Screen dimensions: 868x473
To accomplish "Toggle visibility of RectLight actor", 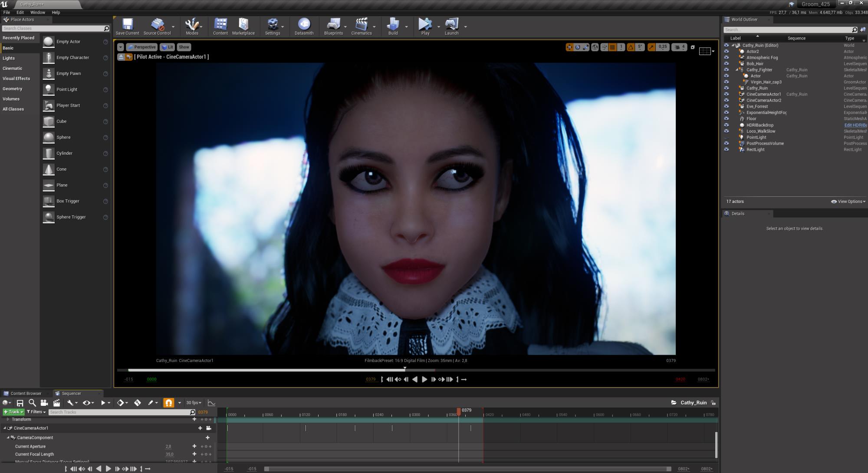I will click(x=727, y=150).
